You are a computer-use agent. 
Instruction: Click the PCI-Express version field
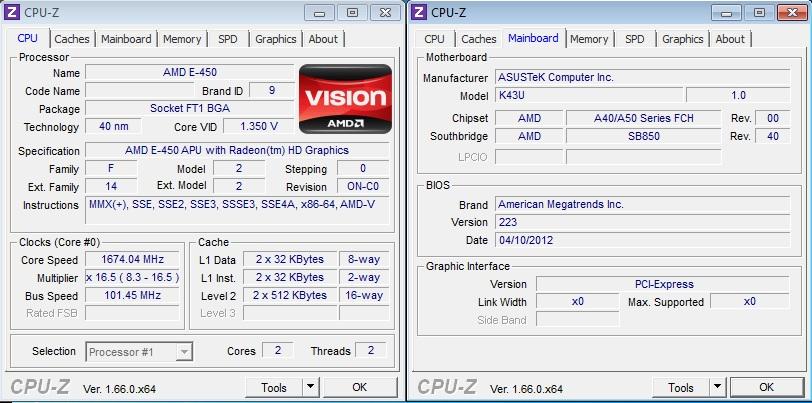pyautogui.click(x=662, y=284)
